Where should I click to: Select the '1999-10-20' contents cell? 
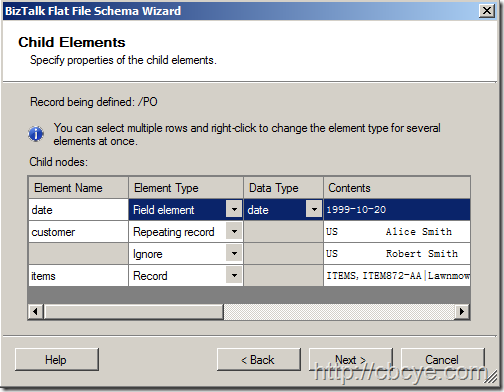click(x=397, y=210)
